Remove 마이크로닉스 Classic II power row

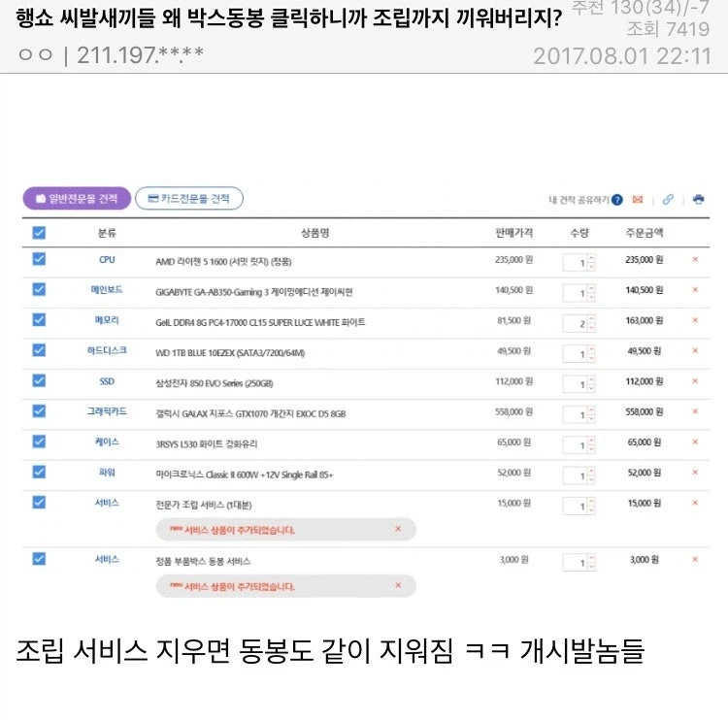[x=695, y=473]
